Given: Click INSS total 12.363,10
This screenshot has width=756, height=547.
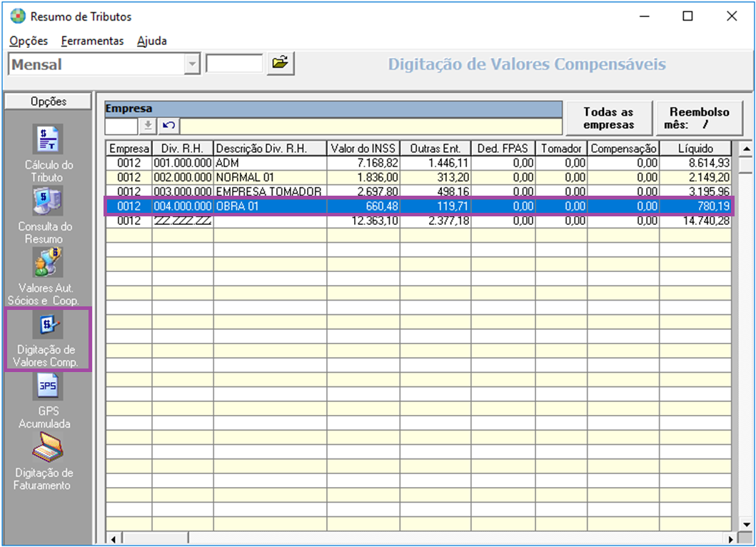Looking at the screenshot, I should point(375,221).
